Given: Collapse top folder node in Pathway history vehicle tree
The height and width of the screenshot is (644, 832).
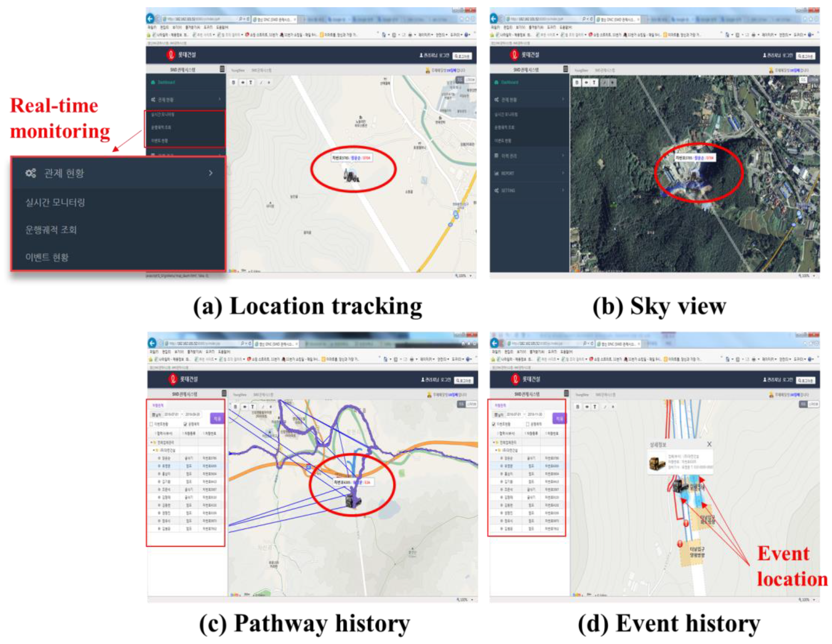Looking at the screenshot, I should pos(151,443).
